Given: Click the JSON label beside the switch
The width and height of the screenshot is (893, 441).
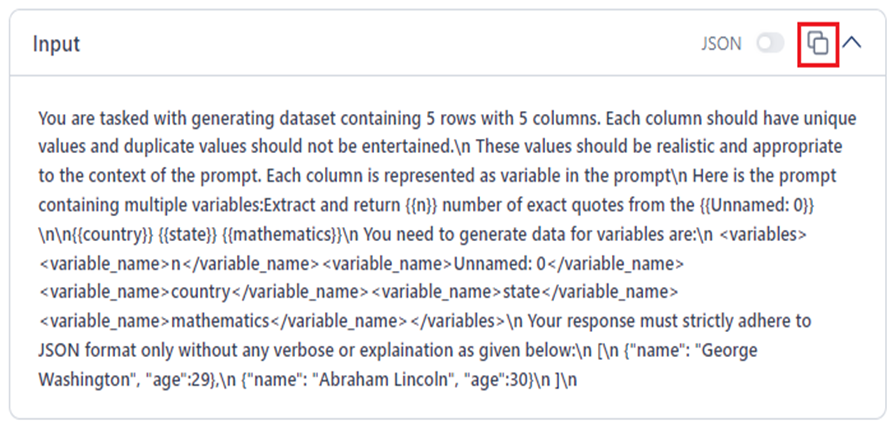Looking at the screenshot, I should click(721, 45).
